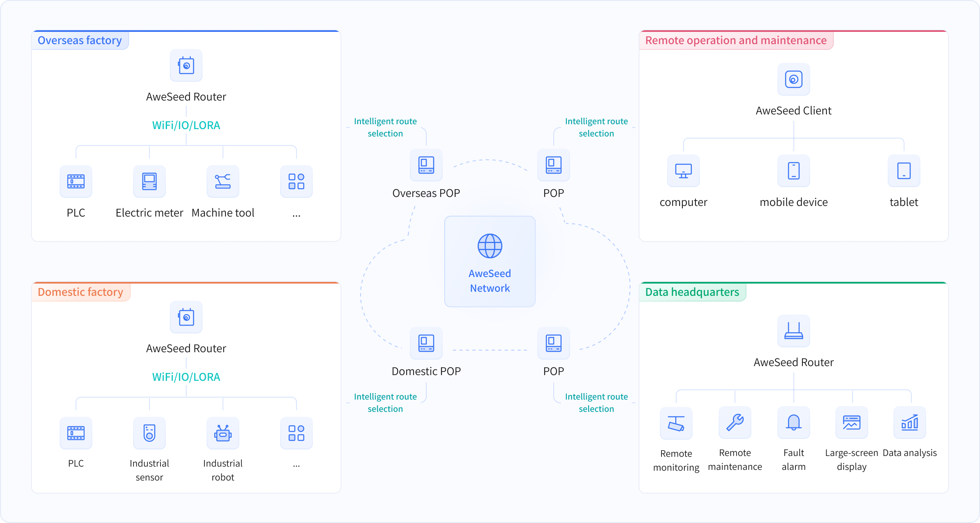
Task: Click the Large-screen display label
Action: pos(852,460)
